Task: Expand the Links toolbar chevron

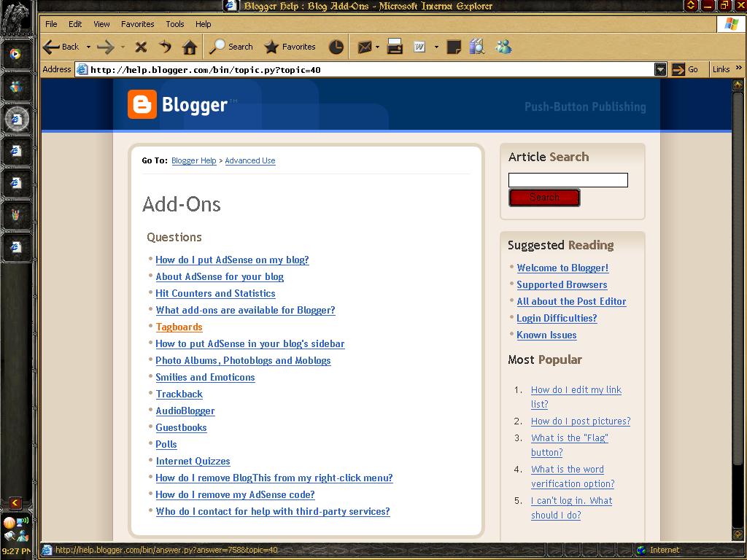Action: click(x=739, y=68)
